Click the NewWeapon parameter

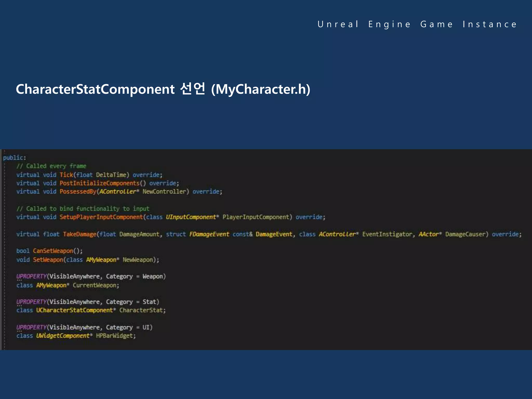click(x=138, y=260)
